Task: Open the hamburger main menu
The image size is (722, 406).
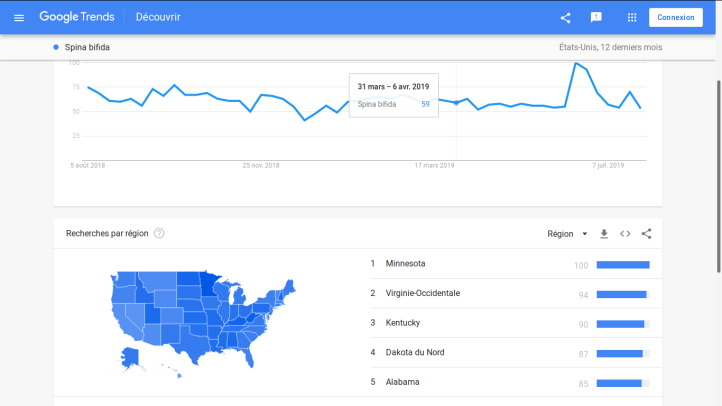Action: [x=19, y=18]
